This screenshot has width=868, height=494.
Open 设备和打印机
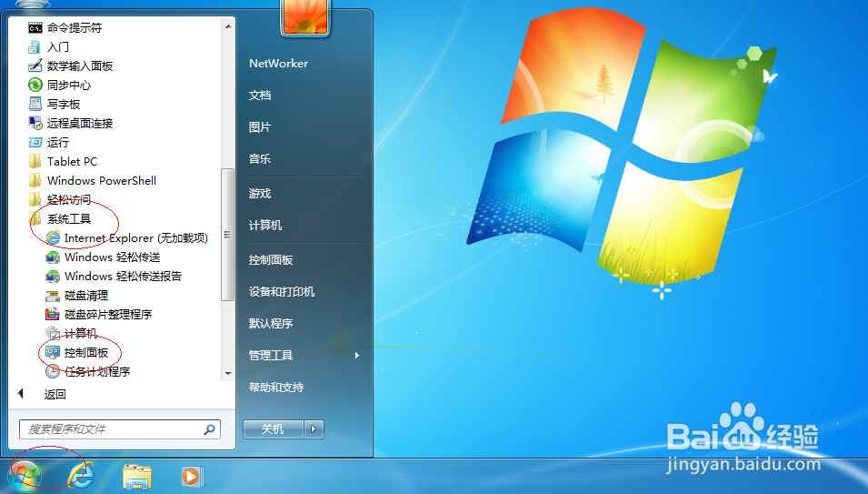tap(282, 291)
